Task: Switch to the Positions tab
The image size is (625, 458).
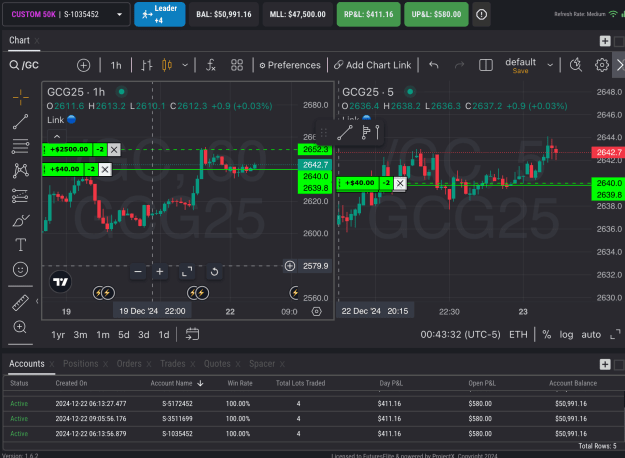Action: (x=81, y=364)
